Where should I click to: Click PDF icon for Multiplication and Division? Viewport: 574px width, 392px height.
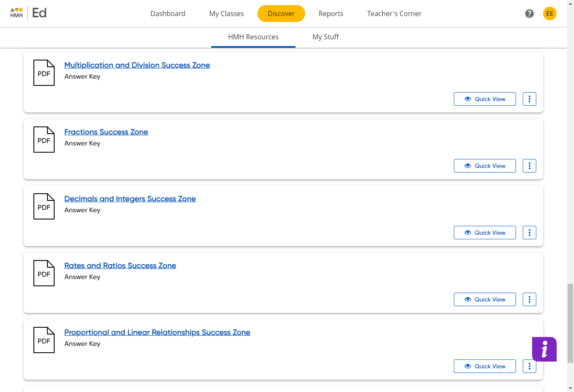coord(44,73)
